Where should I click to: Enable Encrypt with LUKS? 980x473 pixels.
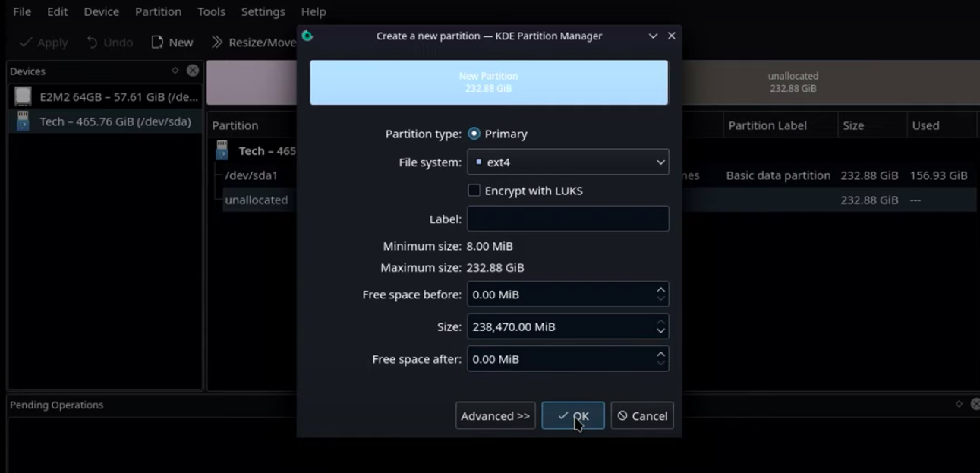(473, 191)
